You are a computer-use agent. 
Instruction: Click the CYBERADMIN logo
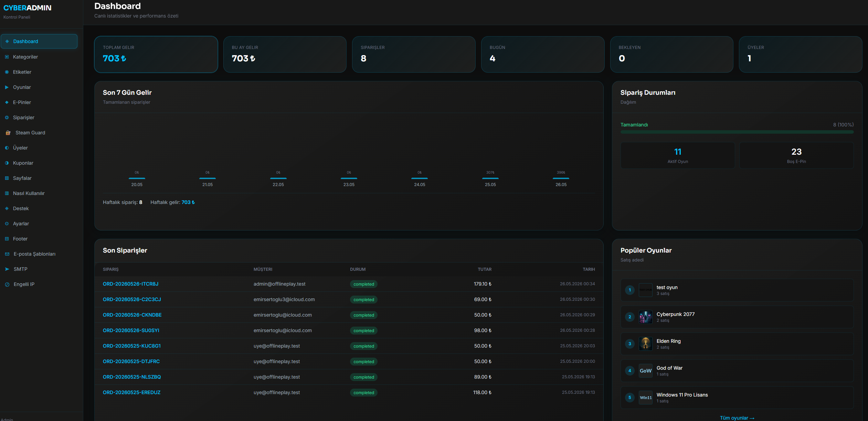pyautogui.click(x=27, y=8)
